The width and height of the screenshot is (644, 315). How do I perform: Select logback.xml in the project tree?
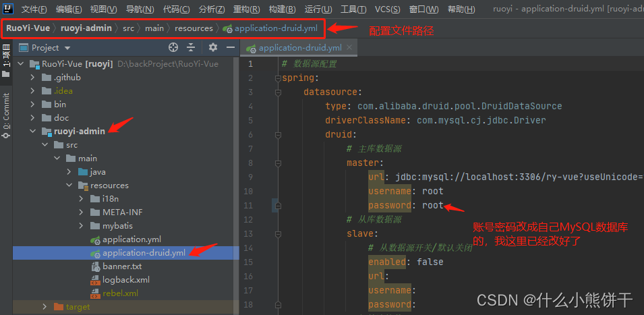coord(126,280)
